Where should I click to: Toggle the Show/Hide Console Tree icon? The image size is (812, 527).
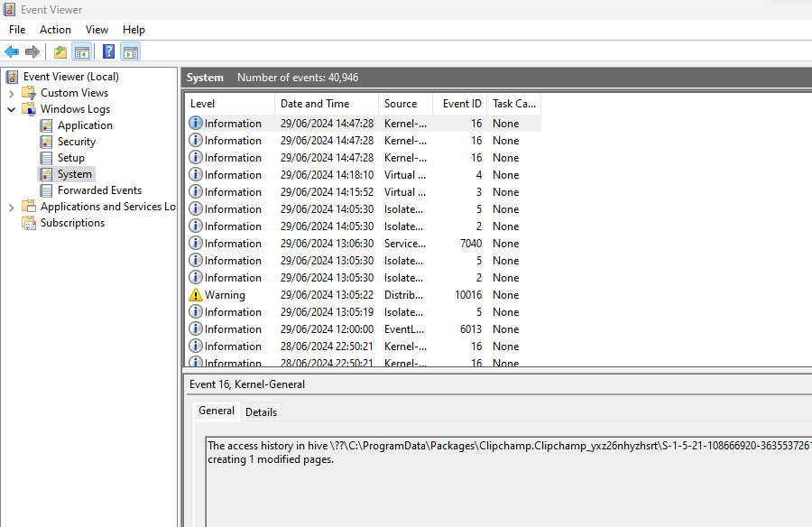81,51
